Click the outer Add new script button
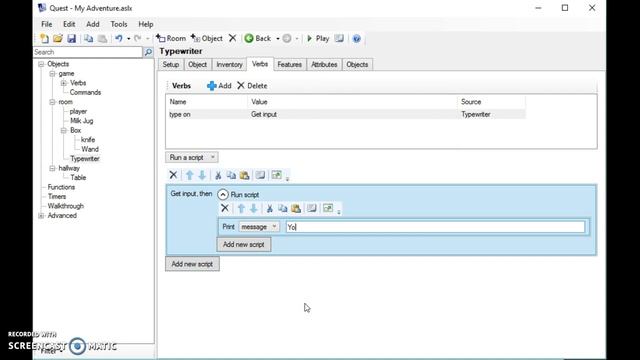 (x=192, y=264)
